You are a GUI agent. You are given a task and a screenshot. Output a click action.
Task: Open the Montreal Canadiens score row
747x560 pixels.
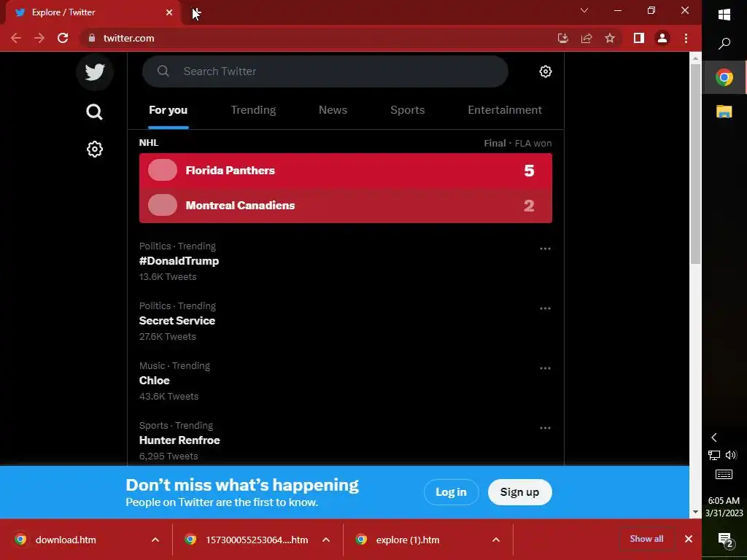point(345,205)
